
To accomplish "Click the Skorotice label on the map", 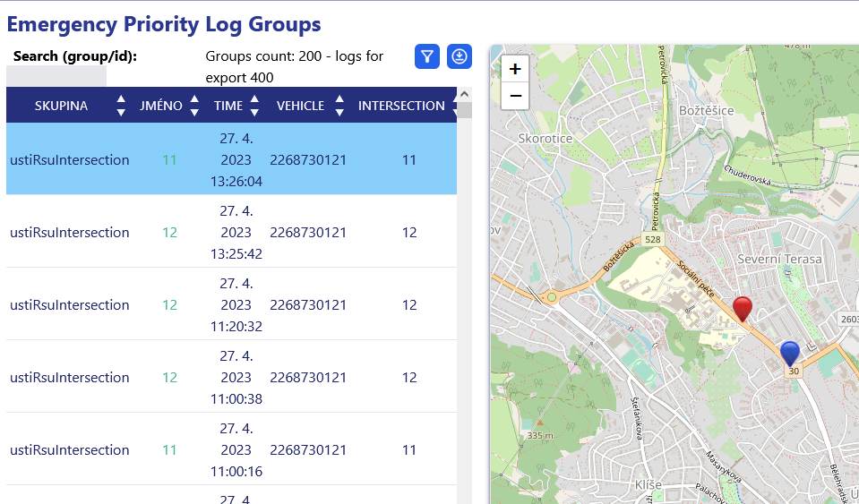I will pyautogui.click(x=545, y=139).
